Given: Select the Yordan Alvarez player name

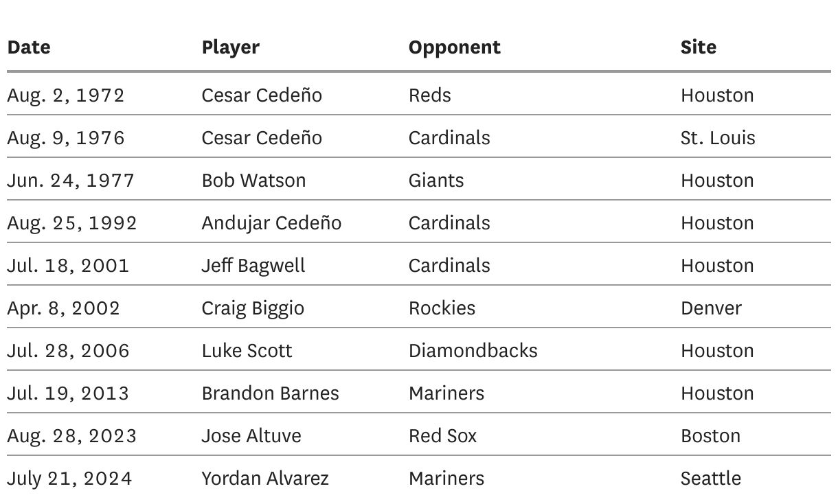Looking at the screenshot, I should (265, 478).
